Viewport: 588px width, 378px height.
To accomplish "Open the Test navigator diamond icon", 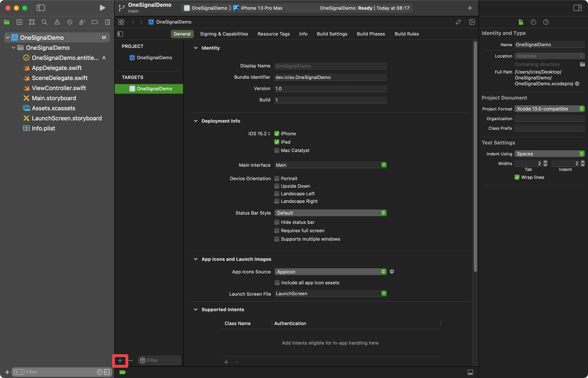I will [70, 22].
